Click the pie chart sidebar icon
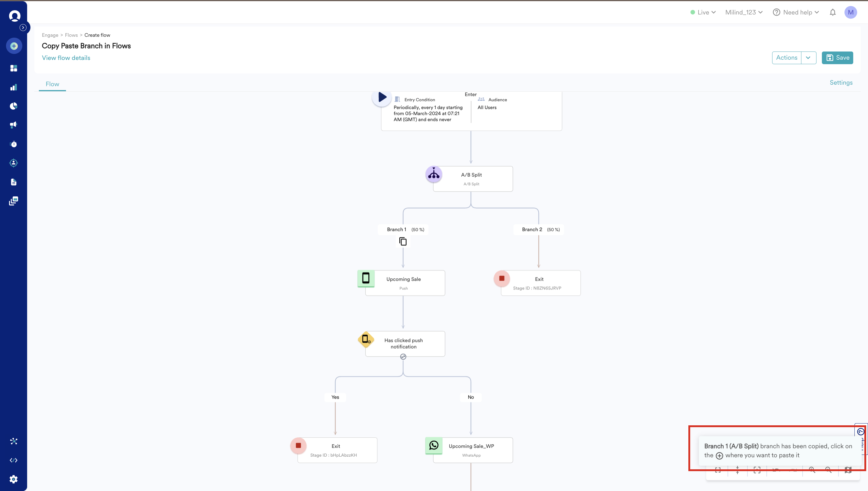 pos(14,106)
